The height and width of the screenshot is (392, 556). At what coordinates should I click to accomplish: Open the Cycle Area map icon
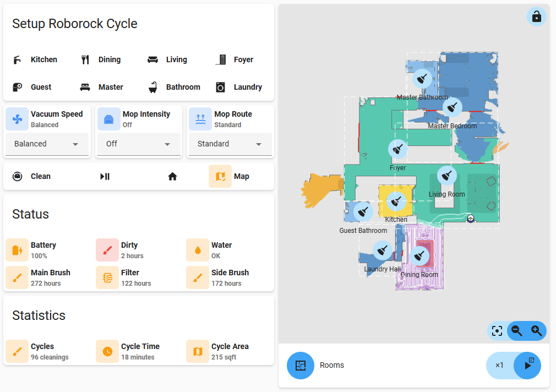198,352
